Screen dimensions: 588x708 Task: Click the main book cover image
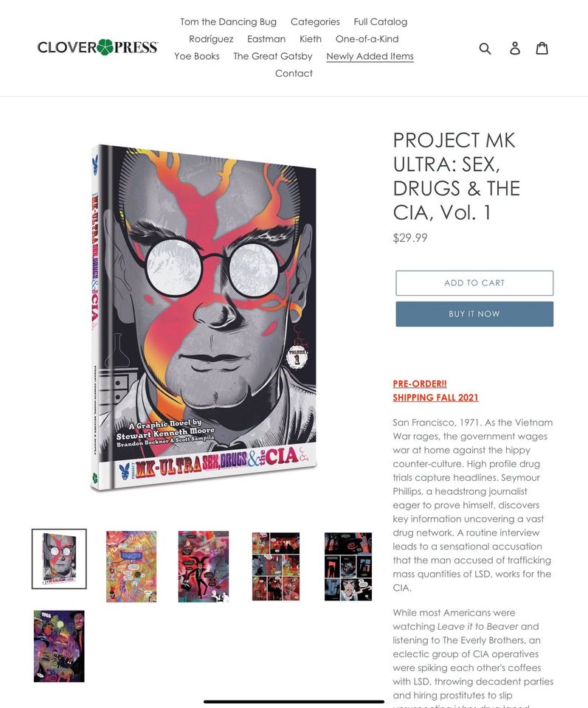click(204, 317)
